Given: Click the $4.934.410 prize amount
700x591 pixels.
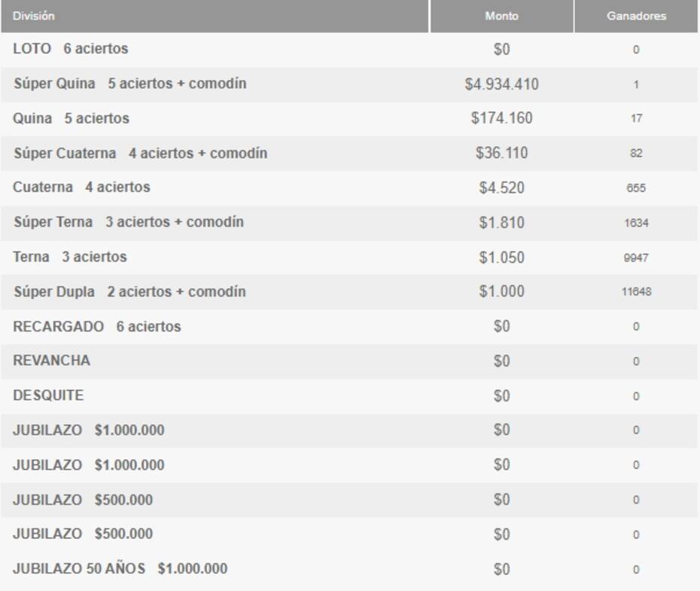Looking at the screenshot, I should pyautogui.click(x=502, y=84).
